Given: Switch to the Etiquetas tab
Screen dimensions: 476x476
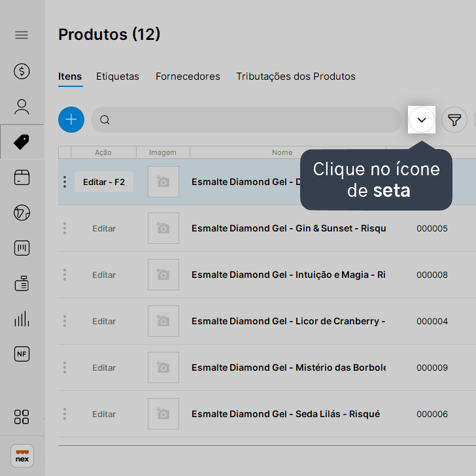Looking at the screenshot, I should 118,76.
